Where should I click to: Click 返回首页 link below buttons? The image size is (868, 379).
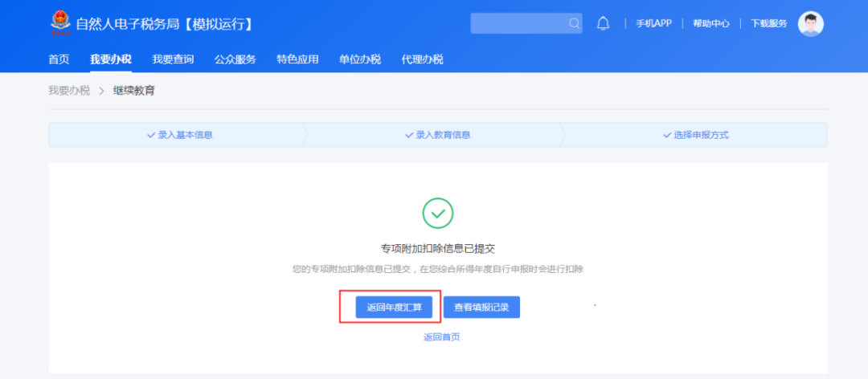441,337
